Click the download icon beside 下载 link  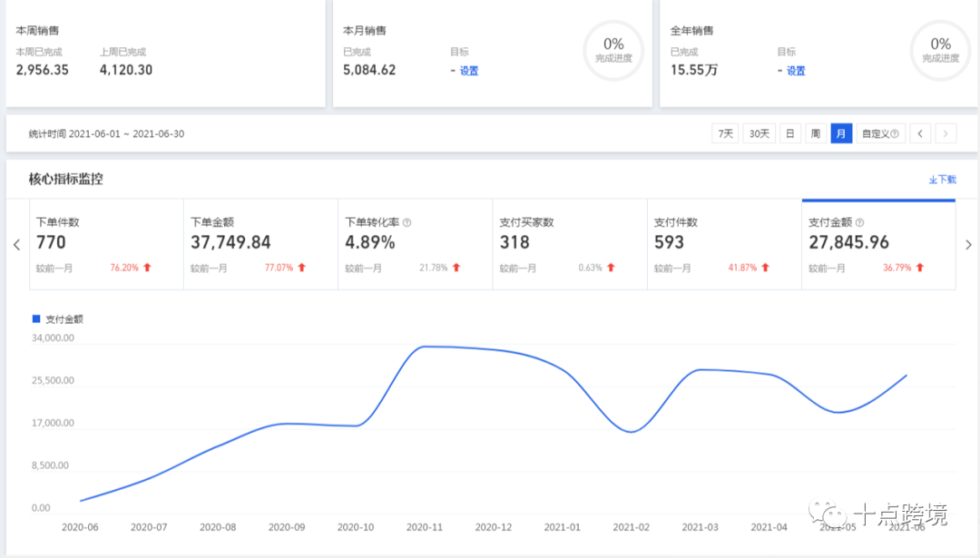[x=934, y=180]
